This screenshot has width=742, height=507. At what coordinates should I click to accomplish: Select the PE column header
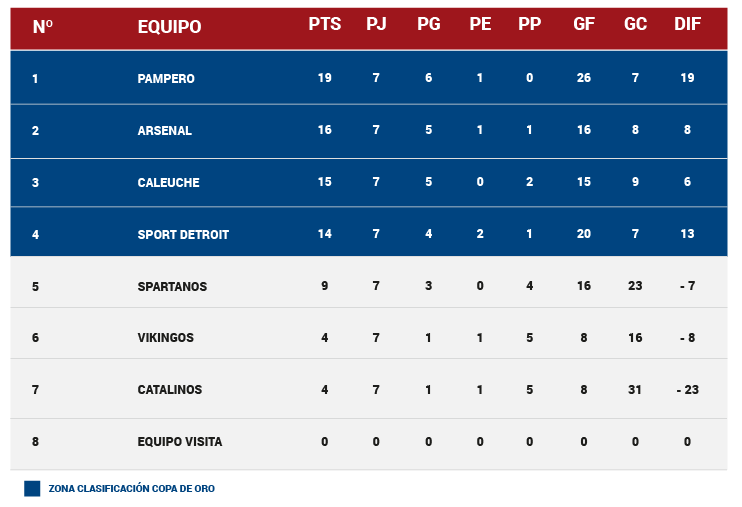[x=480, y=24]
